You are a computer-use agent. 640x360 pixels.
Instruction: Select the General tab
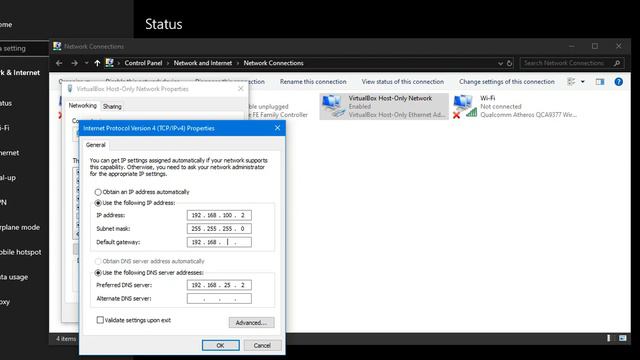[x=96, y=145]
